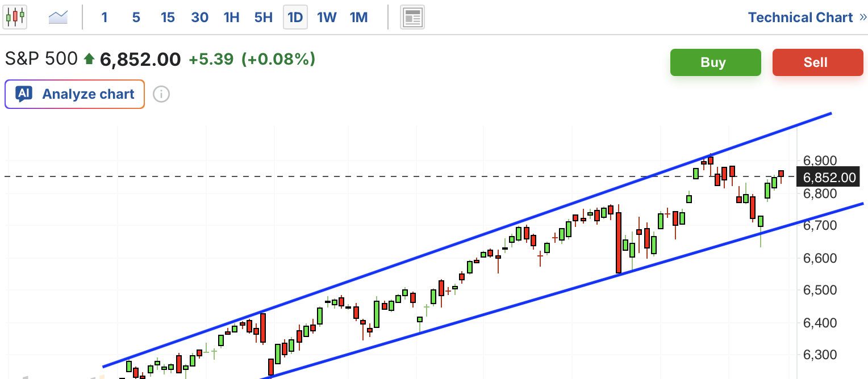Choose the 1W timeframe

tap(327, 18)
